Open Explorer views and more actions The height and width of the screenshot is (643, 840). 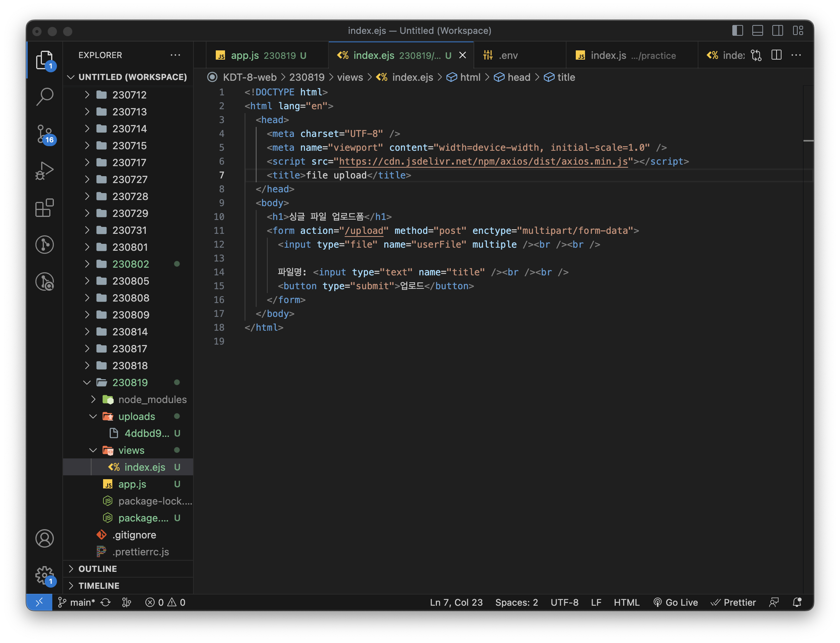pyautogui.click(x=175, y=55)
